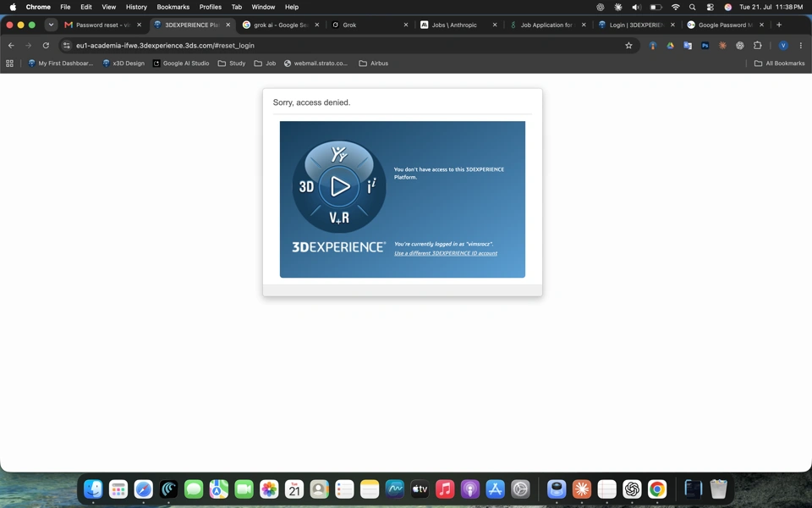
Task: Go back to the previous page
Action: coord(11,46)
